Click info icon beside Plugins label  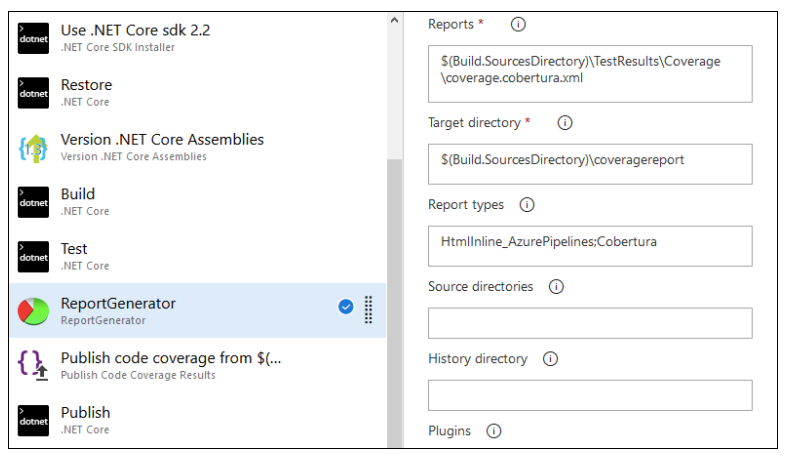pos(493,431)
